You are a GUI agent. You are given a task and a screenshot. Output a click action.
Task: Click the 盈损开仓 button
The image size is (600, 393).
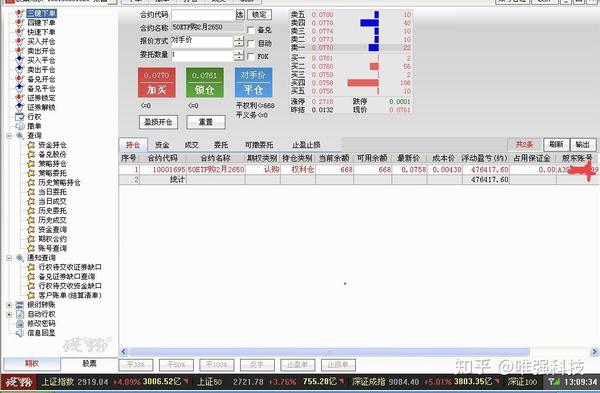[158, 122]
